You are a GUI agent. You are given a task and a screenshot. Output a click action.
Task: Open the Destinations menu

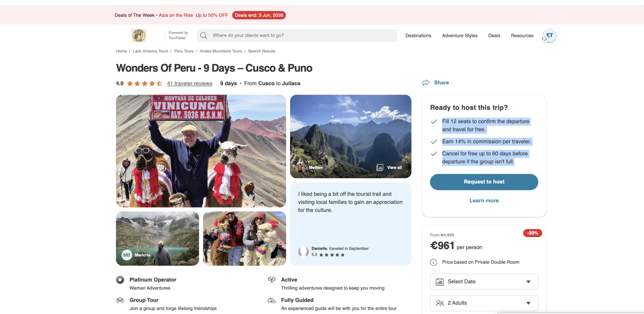coord(418,36)
